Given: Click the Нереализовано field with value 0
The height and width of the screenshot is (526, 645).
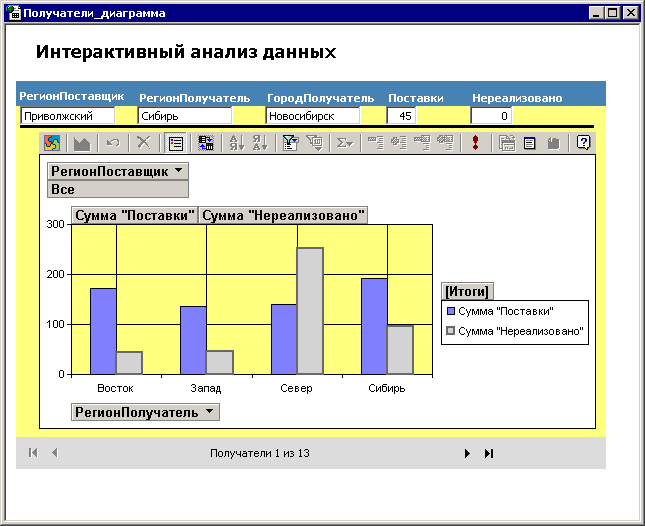Looking at the screenshot, I should tap(491, 116).
